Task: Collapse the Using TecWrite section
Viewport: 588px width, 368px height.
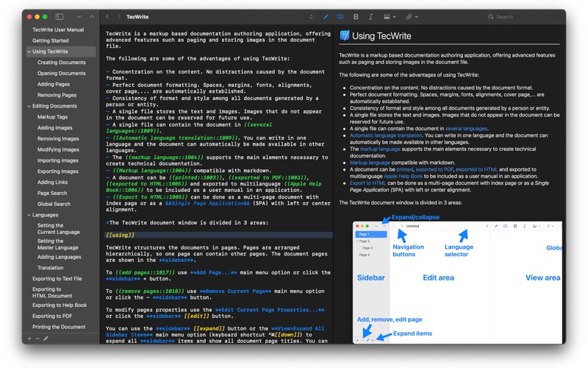Action: 29,52
